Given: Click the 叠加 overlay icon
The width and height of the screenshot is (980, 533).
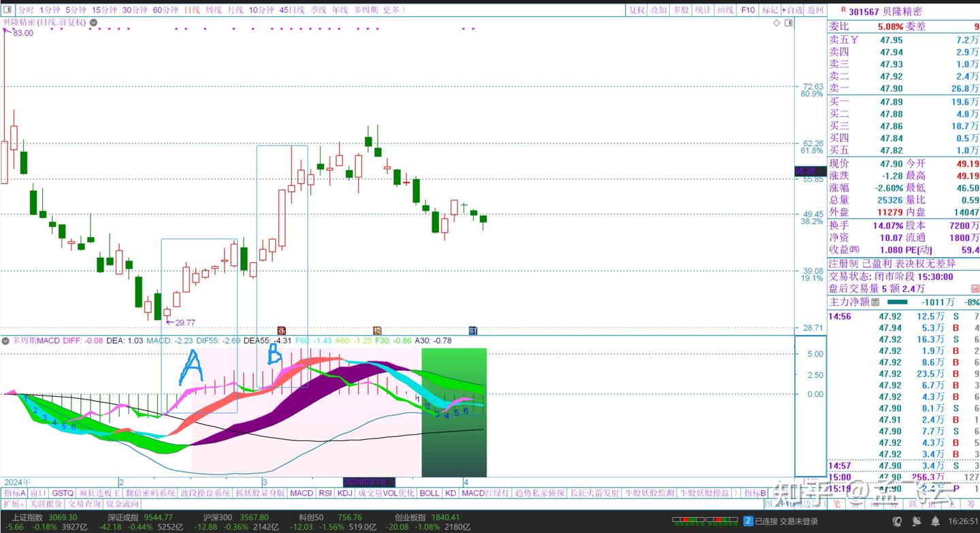Looking at the screenshot, I should [x=657, y=10].
